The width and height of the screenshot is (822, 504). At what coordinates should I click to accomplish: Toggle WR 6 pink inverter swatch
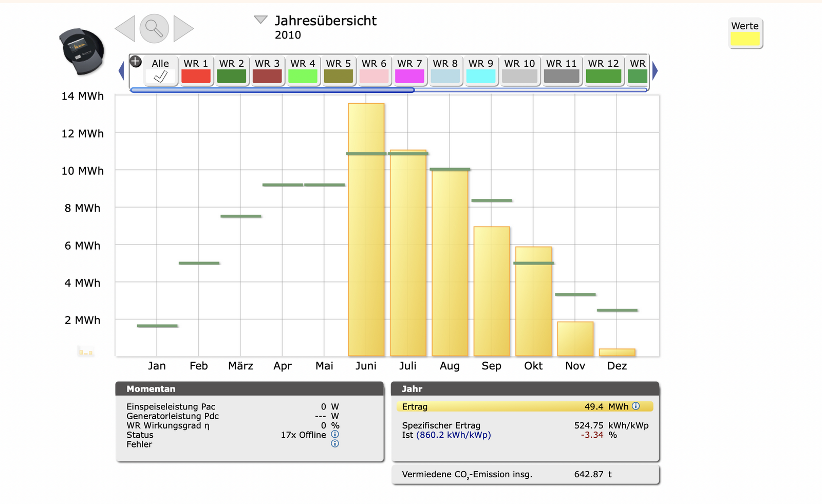[374, 77]
